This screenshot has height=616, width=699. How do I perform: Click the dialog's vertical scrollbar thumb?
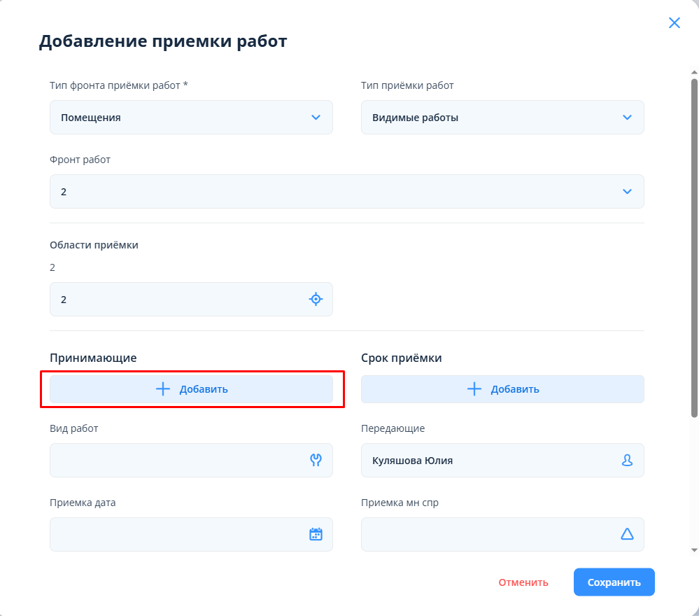(694, 245)
